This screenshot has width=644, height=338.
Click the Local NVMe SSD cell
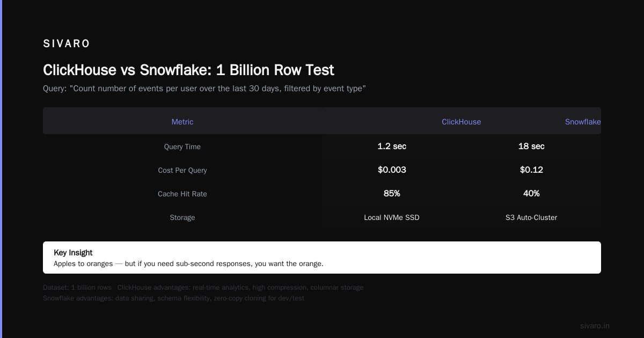click(x=392, y=217)
